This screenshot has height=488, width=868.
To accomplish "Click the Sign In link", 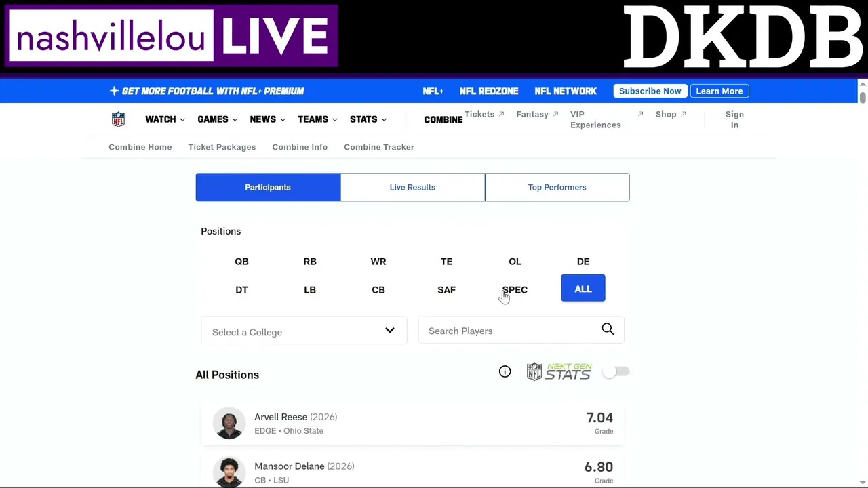I will click(x=734, y=119).
